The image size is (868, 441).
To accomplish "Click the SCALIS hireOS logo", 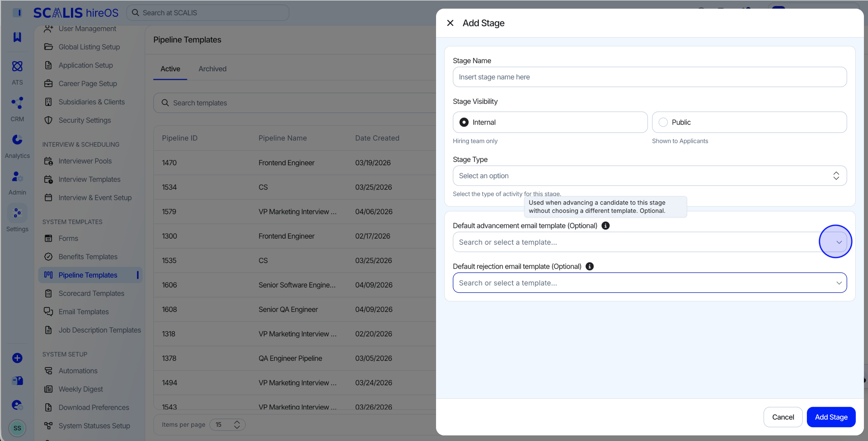I will [76, 13].
